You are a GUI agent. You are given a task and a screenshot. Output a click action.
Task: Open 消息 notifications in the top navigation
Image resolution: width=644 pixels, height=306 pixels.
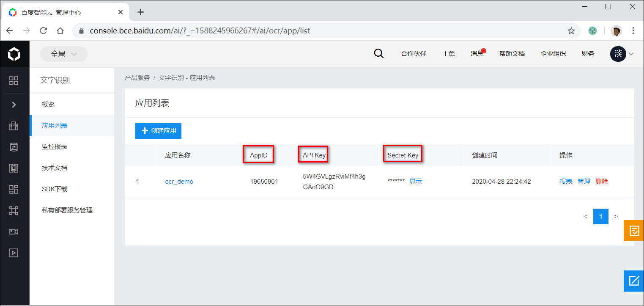[477, 54]
